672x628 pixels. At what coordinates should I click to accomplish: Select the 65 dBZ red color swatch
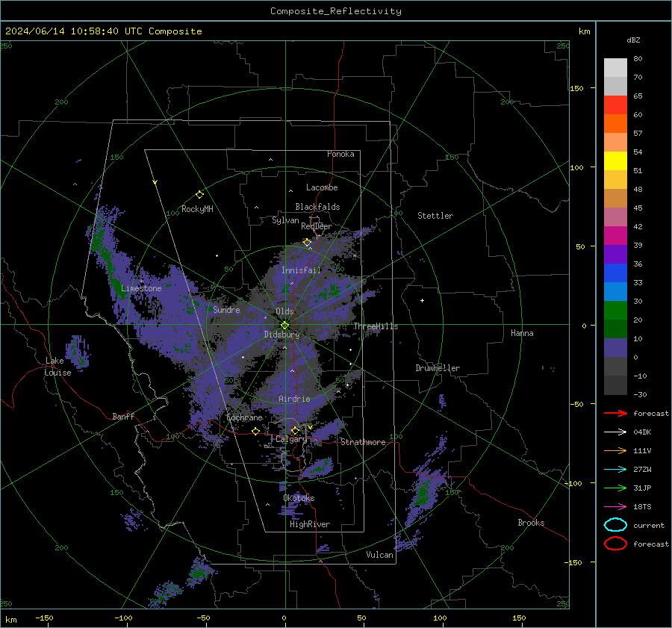click(x=615, y=105)
